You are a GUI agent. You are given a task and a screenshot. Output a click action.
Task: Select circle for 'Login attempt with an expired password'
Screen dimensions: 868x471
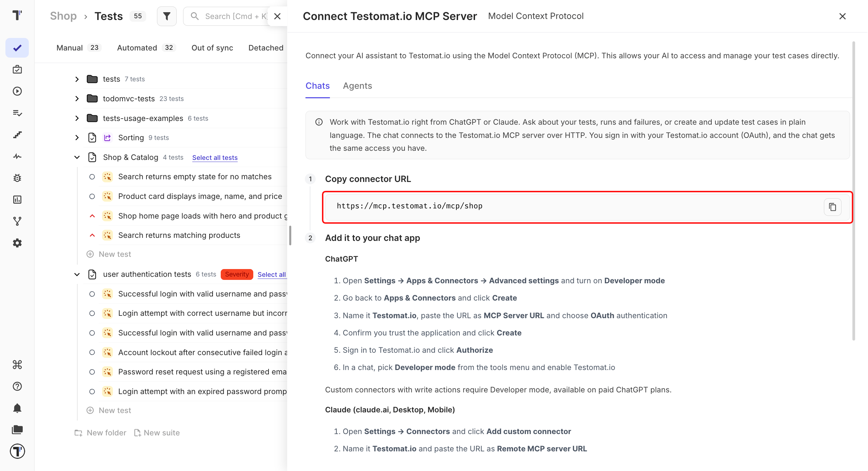[x=92, y=392]
